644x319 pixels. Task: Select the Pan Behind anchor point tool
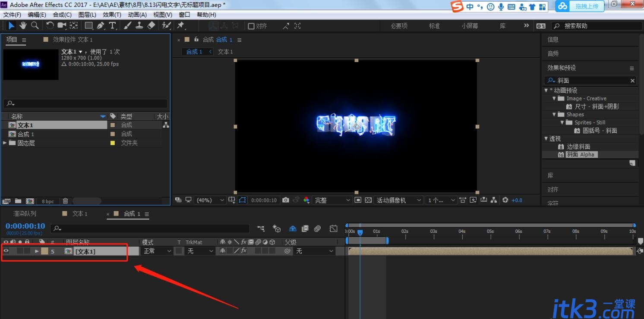(74, 26)
